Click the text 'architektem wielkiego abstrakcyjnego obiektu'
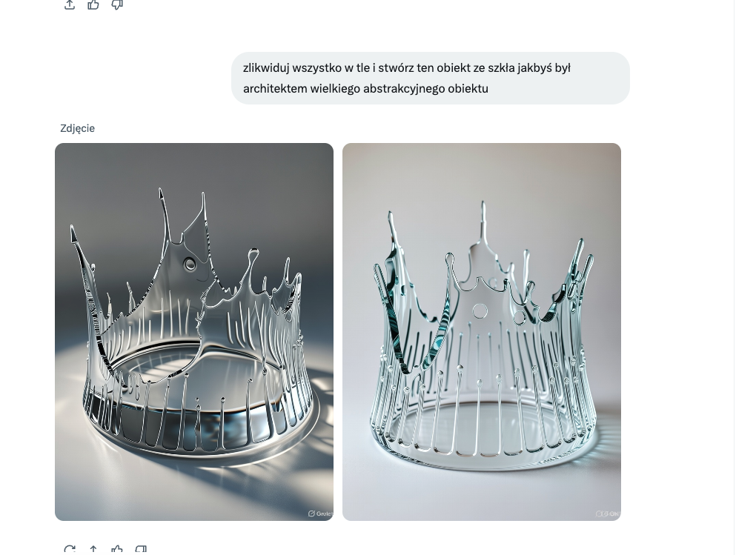The width and height of the screenshot is (756, 555). [365, 89]
